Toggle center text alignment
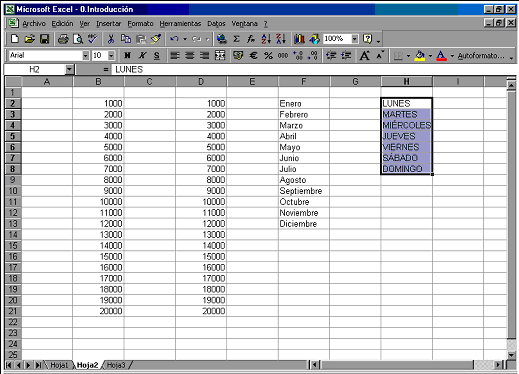The height and width of the screenshot is (374, 519). pyautogui.click(x=190, y=55)
